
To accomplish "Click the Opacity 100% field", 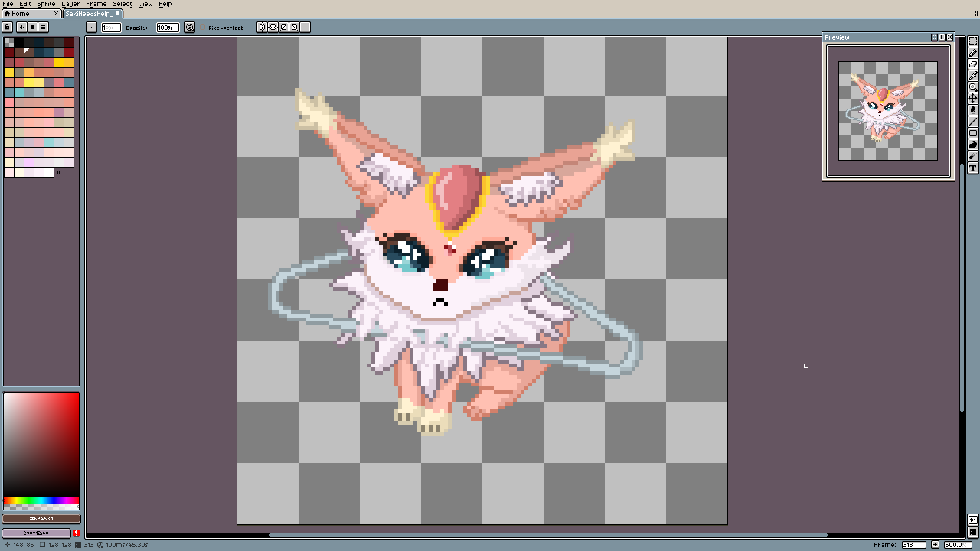I will pyautogui.click(x=168, y=28).
